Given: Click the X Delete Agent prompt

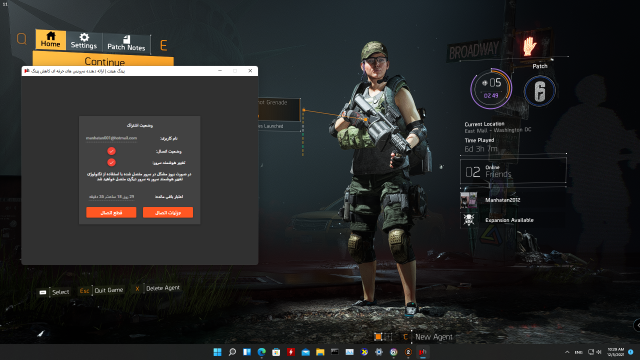Looking at the screenshot, I should point(157,288).
